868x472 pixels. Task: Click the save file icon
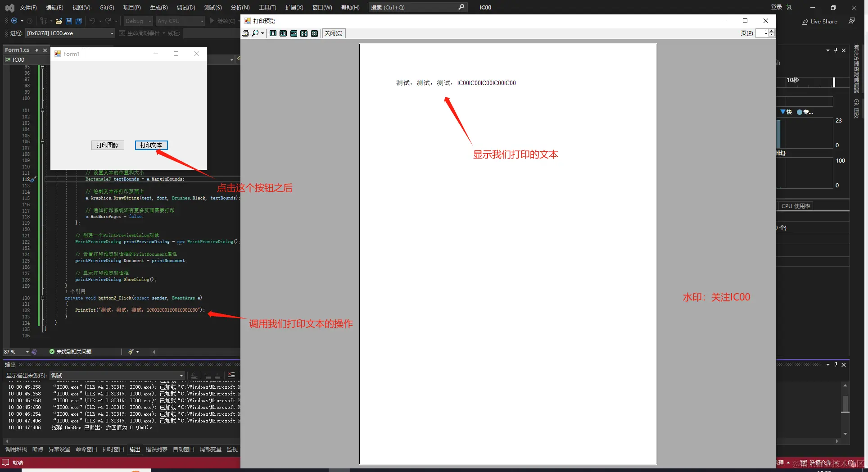coord(69,21)
